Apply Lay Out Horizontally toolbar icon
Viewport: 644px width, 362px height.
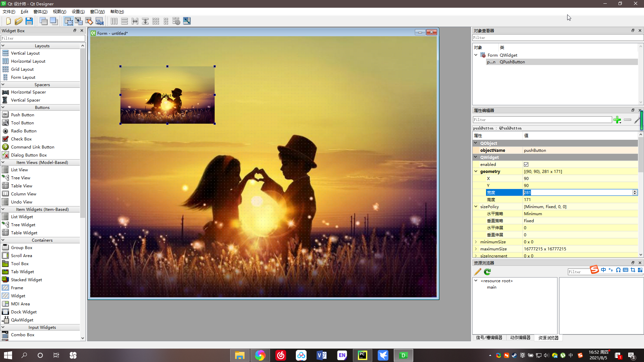[x=114, y=21]
